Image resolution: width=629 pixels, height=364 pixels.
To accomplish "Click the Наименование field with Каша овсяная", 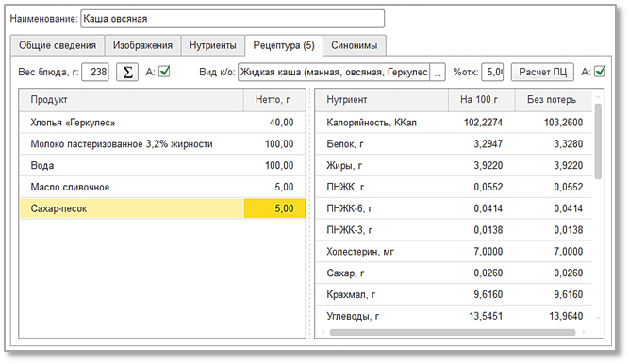I will tap(232, 19).
